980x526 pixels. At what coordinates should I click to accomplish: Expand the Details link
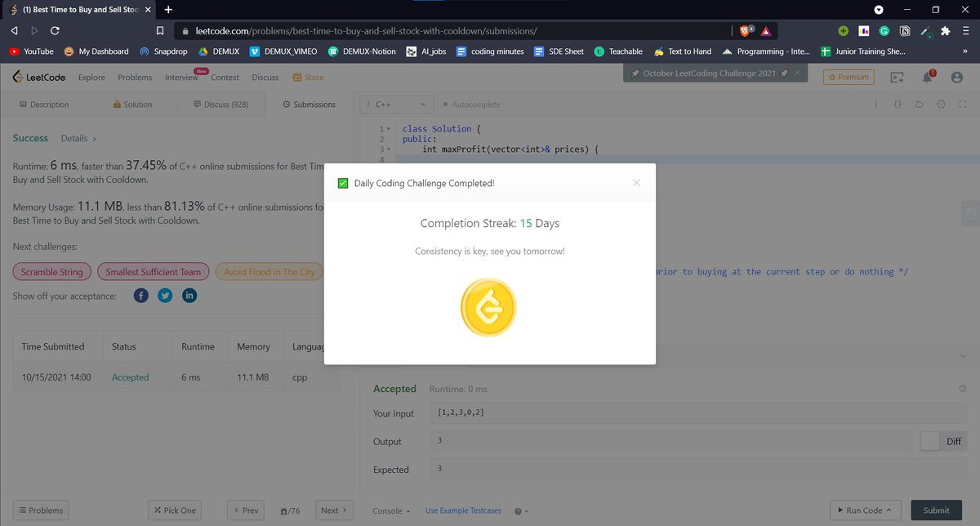pos(78,139)
